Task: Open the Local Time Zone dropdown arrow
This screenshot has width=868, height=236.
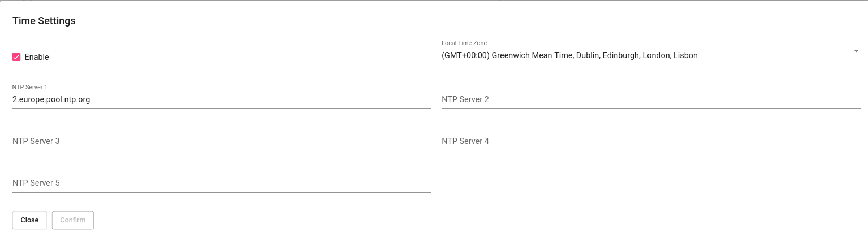Action: click(x=856, y=51)
